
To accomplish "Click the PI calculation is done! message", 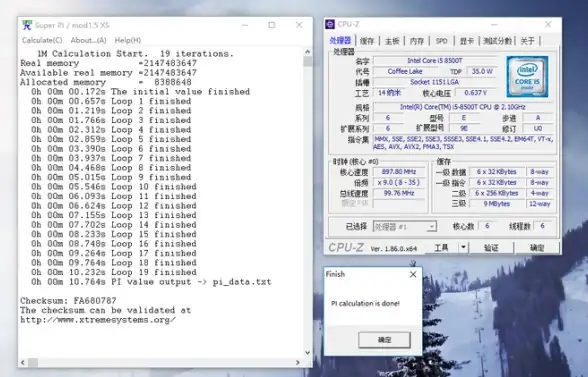I will 365,303.
